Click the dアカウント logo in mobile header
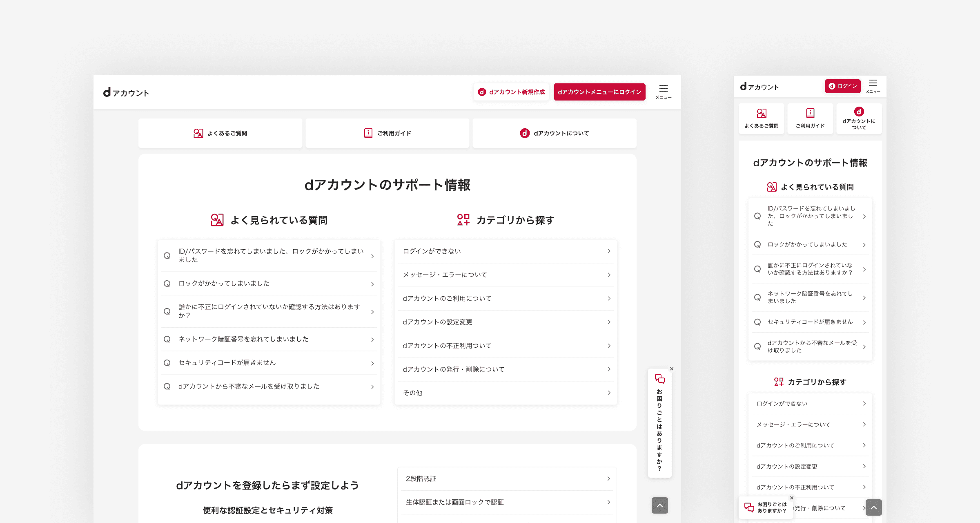The height and width of the screenshot is (523, 980). [x=759, y=87]
